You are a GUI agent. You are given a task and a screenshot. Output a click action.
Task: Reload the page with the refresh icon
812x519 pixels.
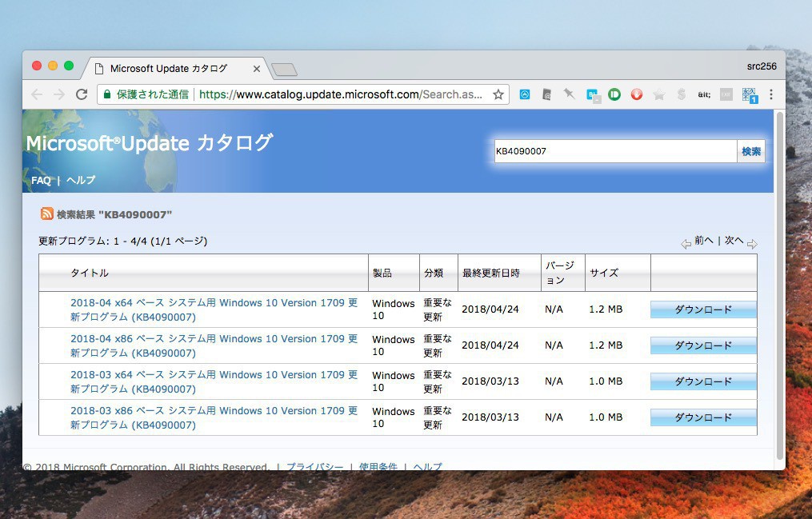[x=82, y=94]
